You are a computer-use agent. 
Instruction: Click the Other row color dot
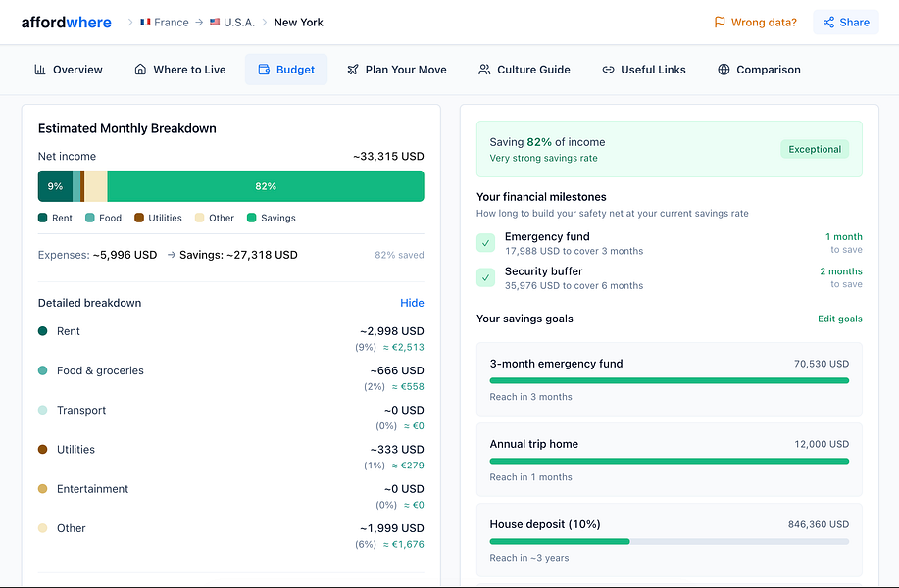42,528
